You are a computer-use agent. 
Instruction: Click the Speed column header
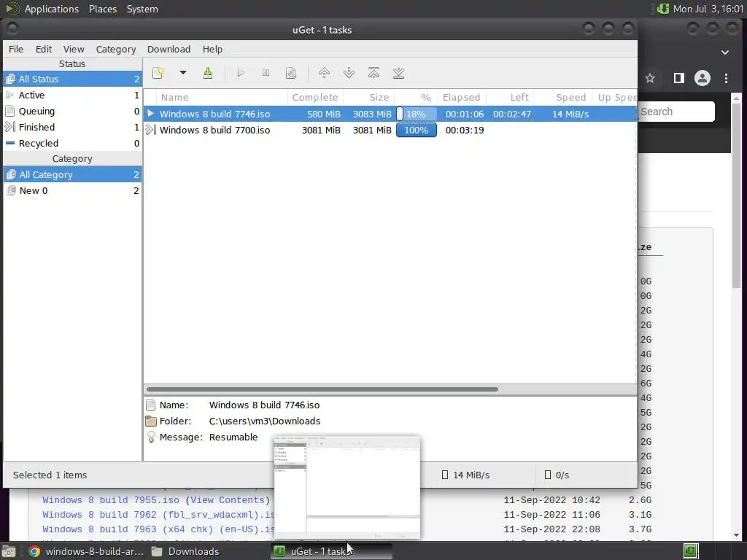[562, 97]
